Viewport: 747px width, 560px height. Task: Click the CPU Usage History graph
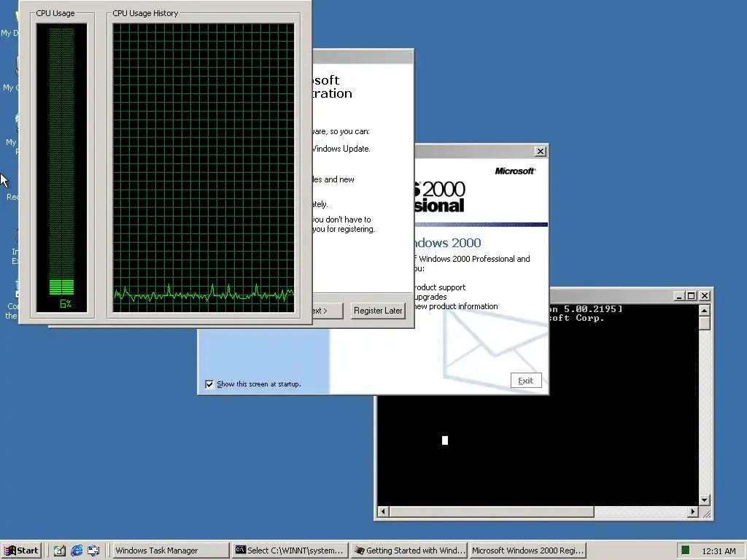[204, 168]
